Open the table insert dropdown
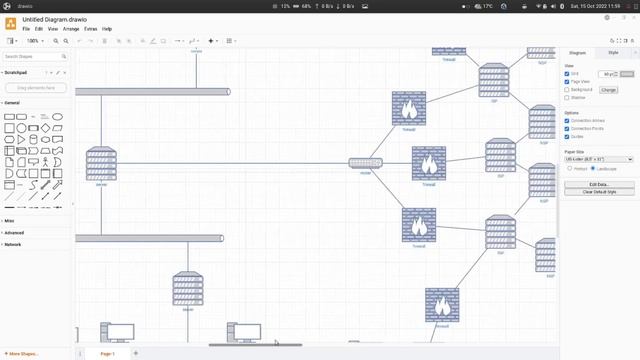 tap(231, 41)
